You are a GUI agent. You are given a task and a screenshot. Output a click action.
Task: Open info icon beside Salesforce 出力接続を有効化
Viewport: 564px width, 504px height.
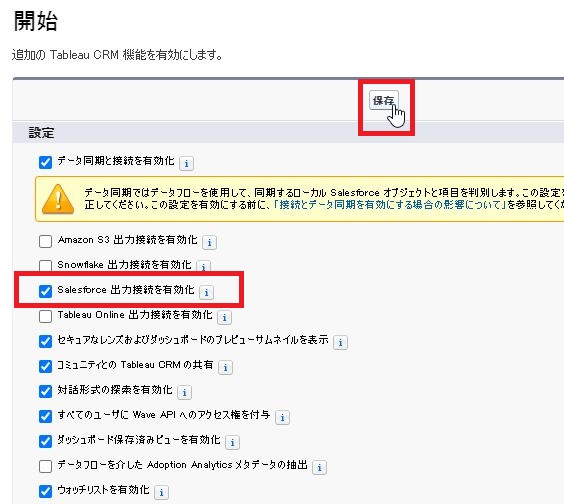pyautogui.click(x=206, y=292)
